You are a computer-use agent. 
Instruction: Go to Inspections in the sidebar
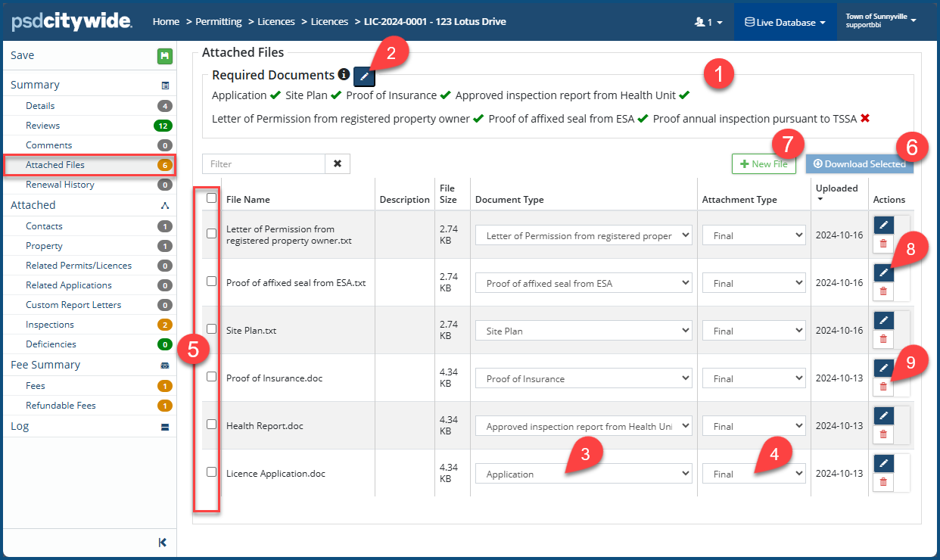point(50,325)
